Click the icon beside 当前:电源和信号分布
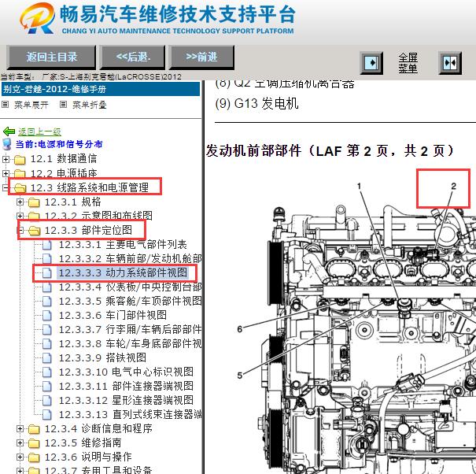476x474 pixels. [6, 144]
